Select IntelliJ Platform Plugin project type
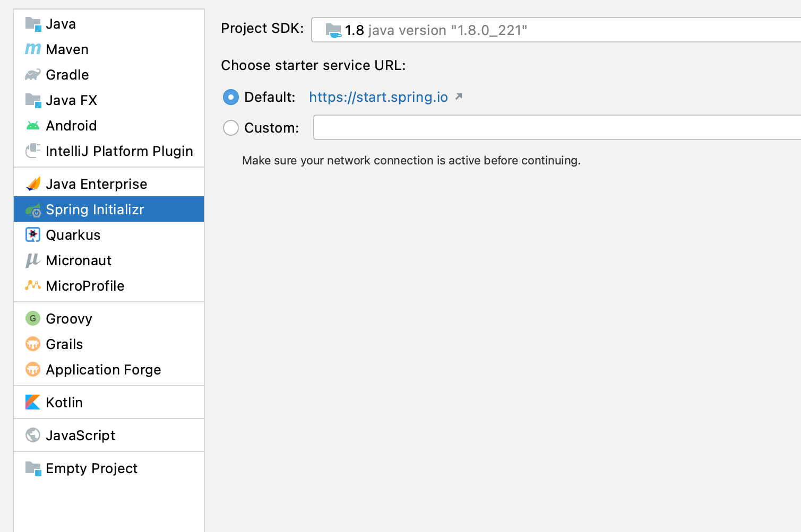The height and width of the screenshot is (532, 801). point(109,151)
